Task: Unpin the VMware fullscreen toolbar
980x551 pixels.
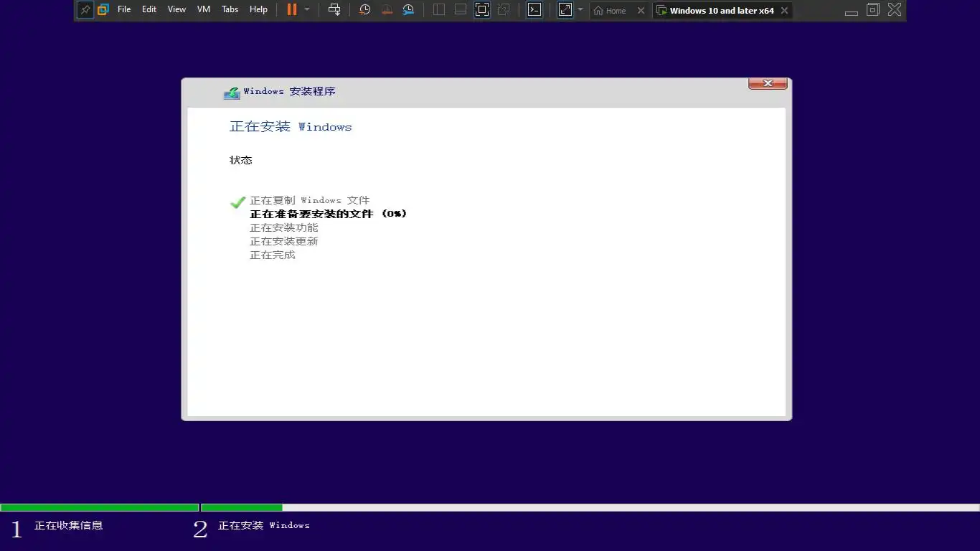Action: click(85, 10)
